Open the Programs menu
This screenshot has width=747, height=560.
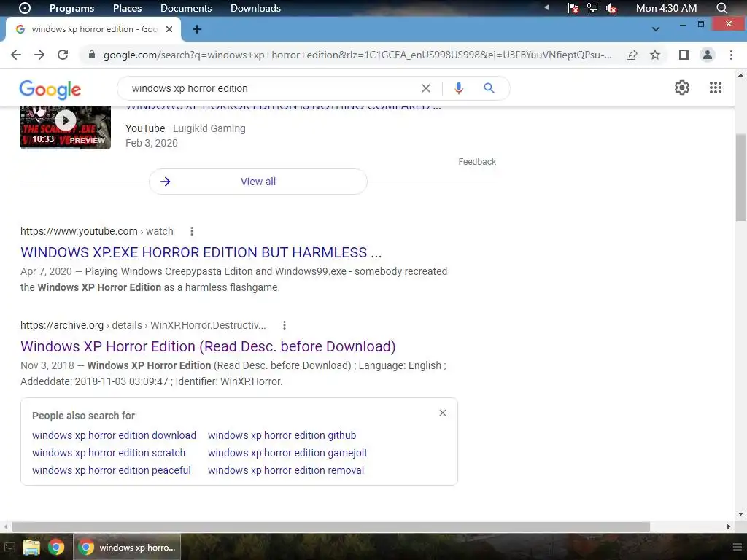[x=72, y=8]
